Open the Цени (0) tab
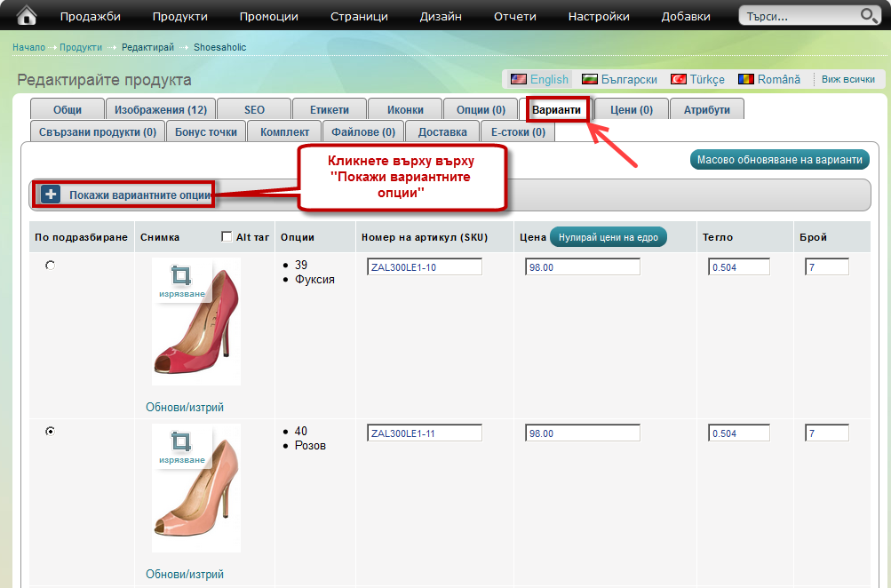This screenshot has width=891, height=588. click(x=632, y=109)
